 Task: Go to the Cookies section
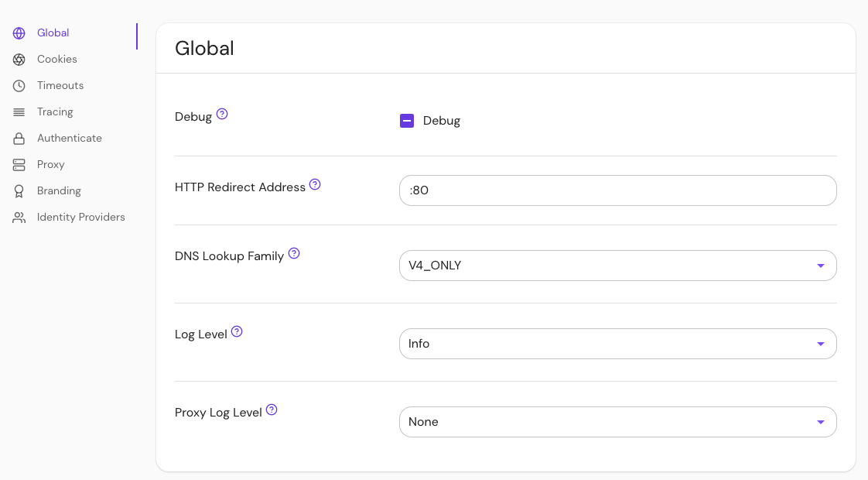tap(57, 59)
